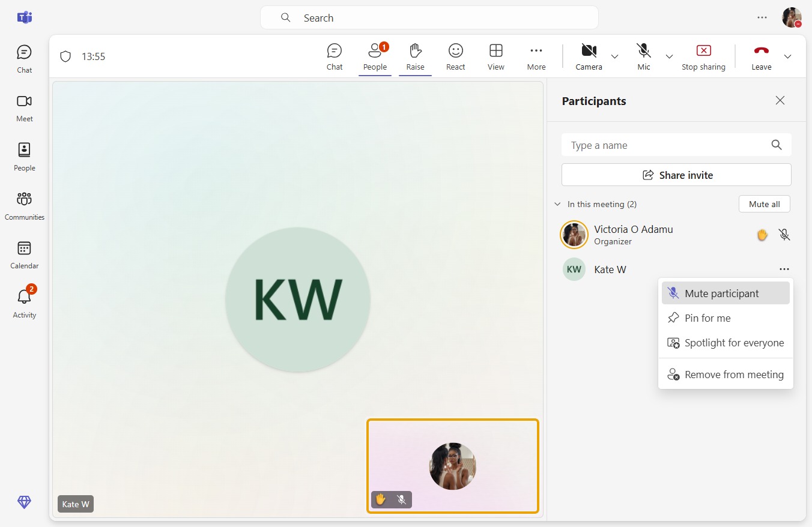The width and height of the screenshot is (812, 527).
Task: Open Communities in the sidebar
Action: tap(24, 206)
